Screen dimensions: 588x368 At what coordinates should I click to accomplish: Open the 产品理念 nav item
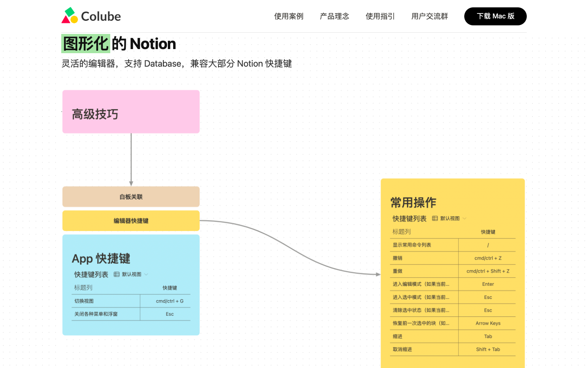334,16
